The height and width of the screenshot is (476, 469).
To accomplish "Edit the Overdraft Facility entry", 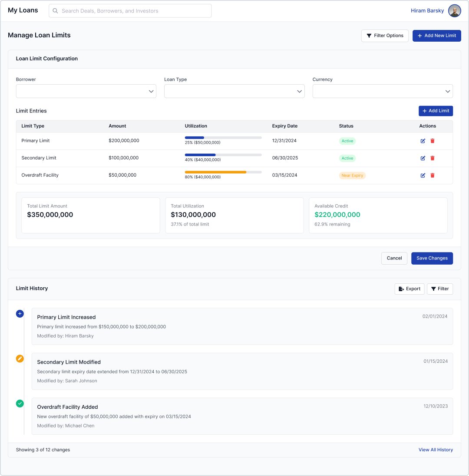I will (x=423, y=175).
